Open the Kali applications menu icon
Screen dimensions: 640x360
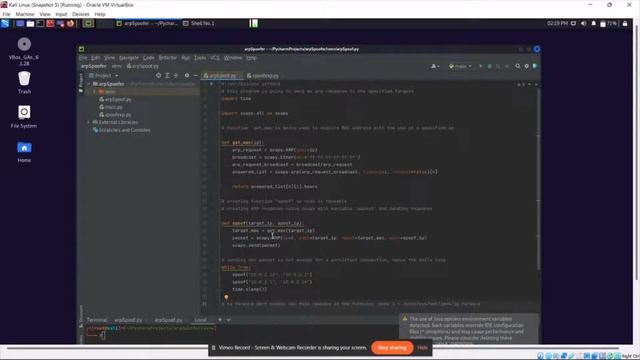click(x=5, y=24)
